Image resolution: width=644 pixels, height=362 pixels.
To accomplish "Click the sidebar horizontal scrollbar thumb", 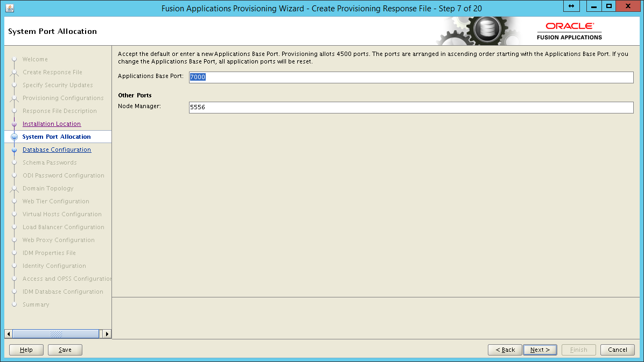I will pyautogui.click(x=56, y=333).
